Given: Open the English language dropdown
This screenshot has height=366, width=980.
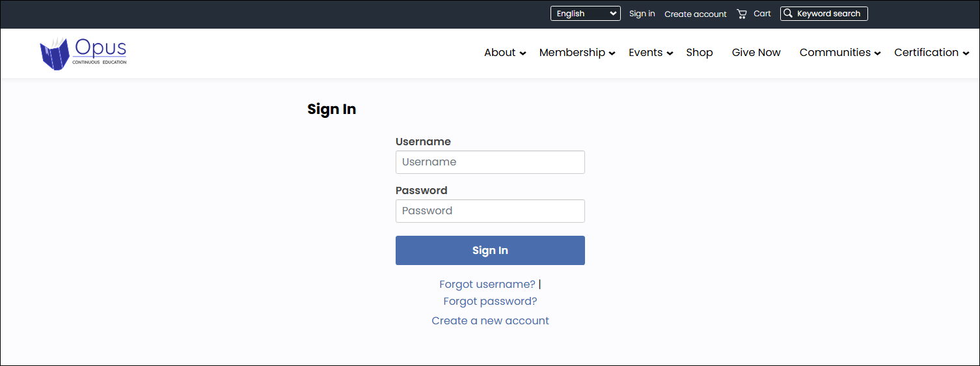Looking at the screenshot, I should coord(586,14).
